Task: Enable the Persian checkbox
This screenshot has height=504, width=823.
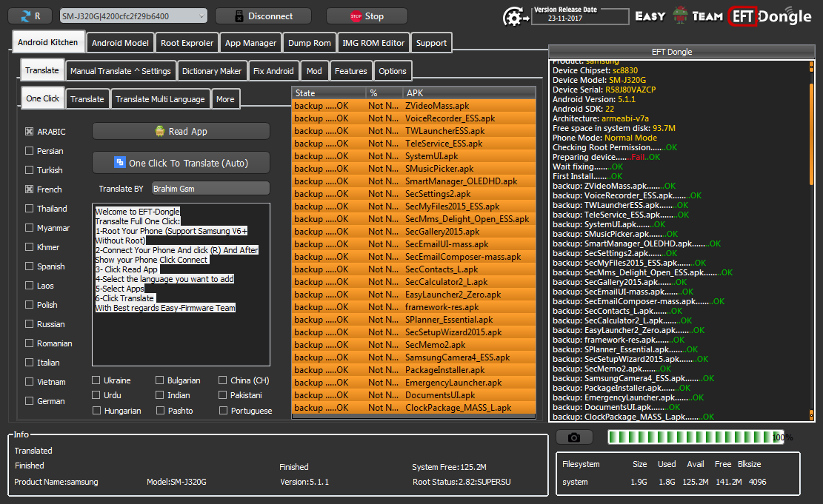Action: (x=30, y=150)
